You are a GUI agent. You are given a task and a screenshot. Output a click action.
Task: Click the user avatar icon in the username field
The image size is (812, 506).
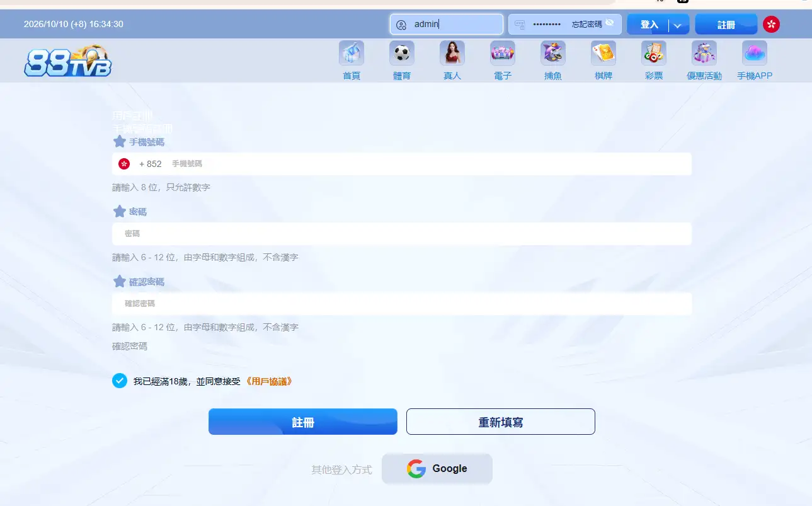[401, 25]
